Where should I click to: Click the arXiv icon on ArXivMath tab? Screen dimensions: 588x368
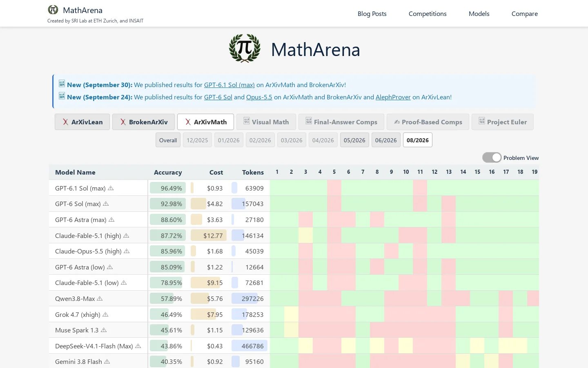coord(188,122)
